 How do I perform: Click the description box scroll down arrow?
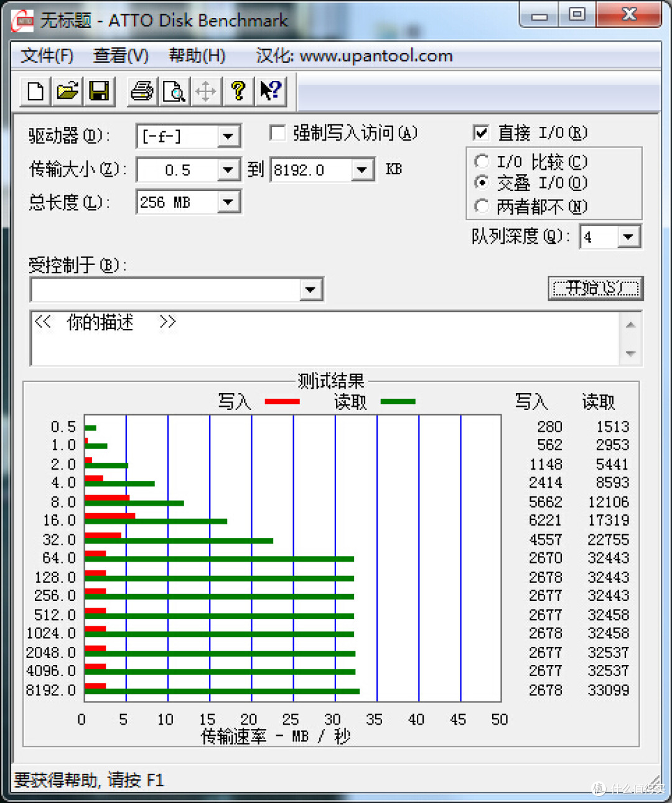[630, 353]
